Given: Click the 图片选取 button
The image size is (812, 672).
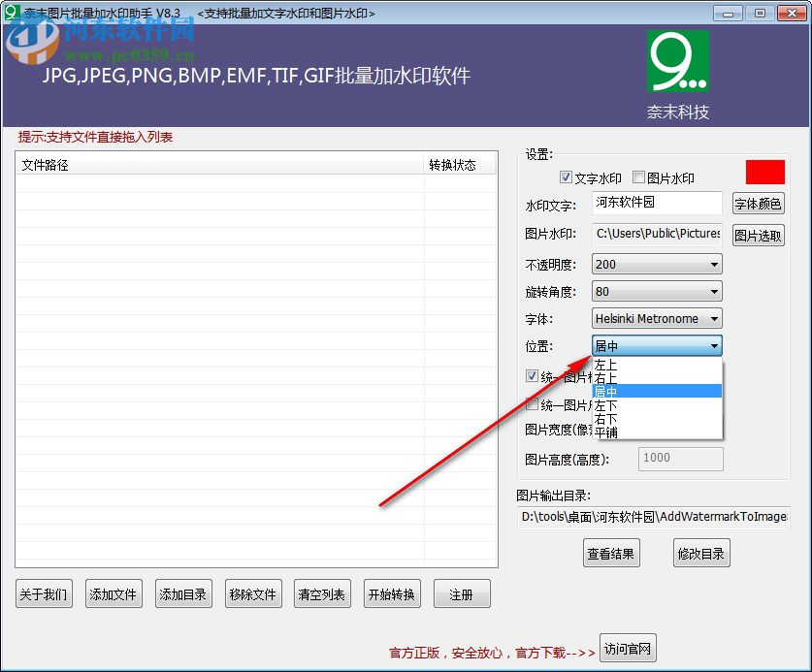Looking at the screenshot, I should click(758, 236).
